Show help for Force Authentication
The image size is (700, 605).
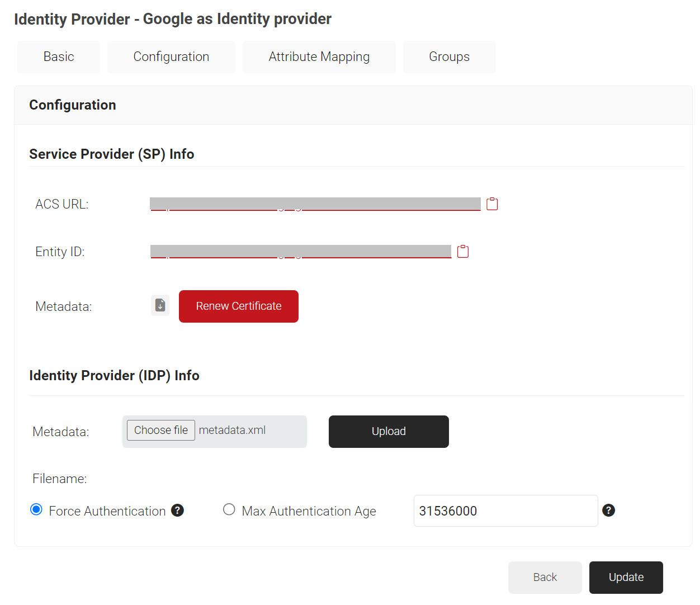tap(178, 511)
